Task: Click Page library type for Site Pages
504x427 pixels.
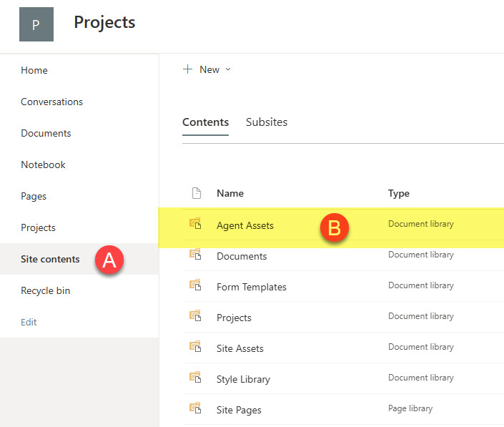Action: 410,408
